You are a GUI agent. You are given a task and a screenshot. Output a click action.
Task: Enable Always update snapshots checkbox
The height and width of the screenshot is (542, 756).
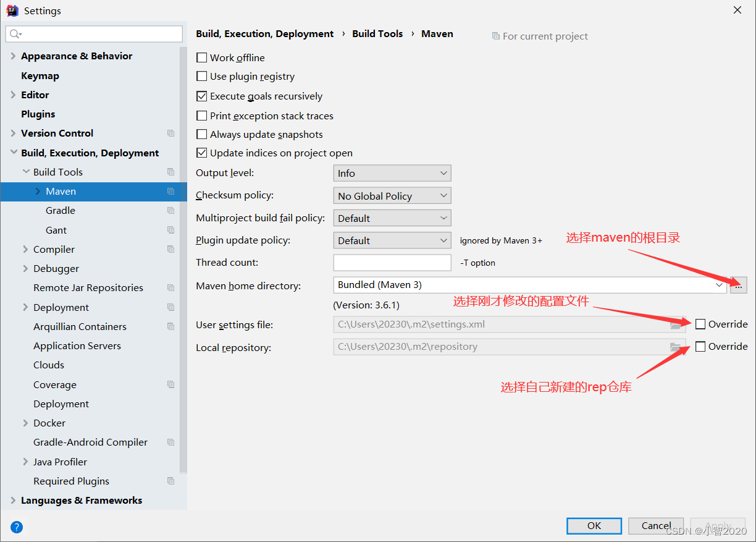[201, 134]
